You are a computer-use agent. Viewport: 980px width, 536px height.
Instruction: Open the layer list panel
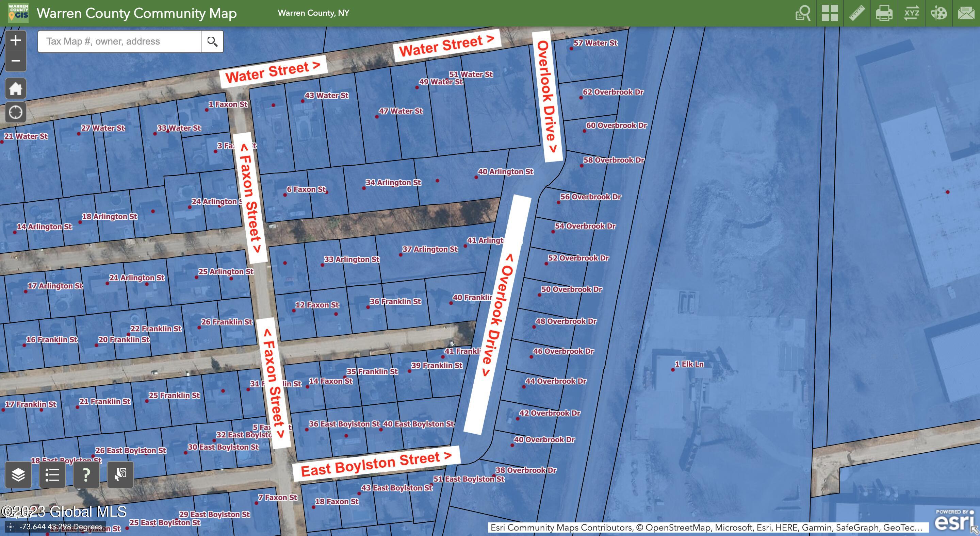pos(18,474)
